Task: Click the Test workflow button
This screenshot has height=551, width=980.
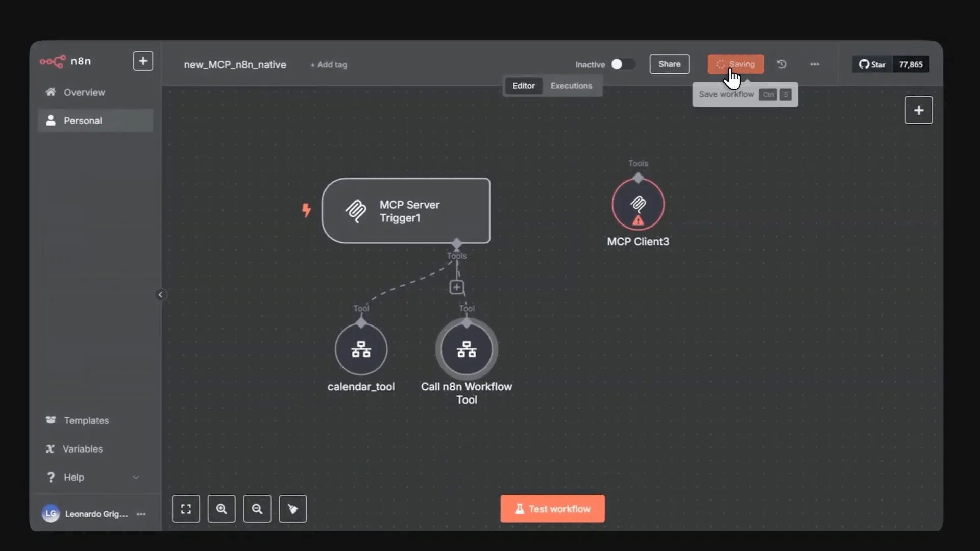Action: (553, 509)
